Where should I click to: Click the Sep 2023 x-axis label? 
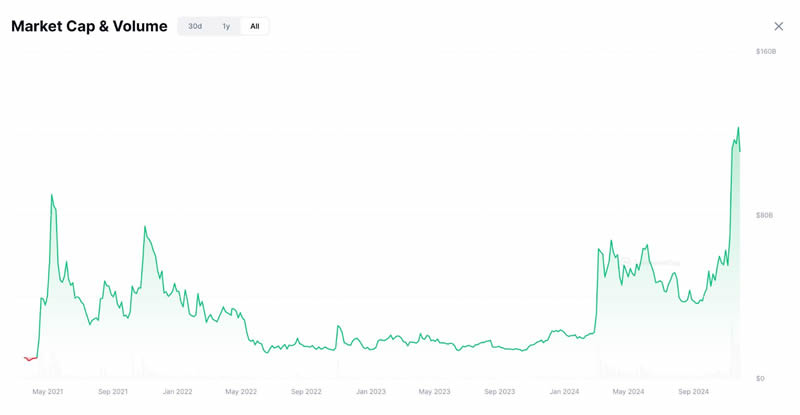(499, 392)
